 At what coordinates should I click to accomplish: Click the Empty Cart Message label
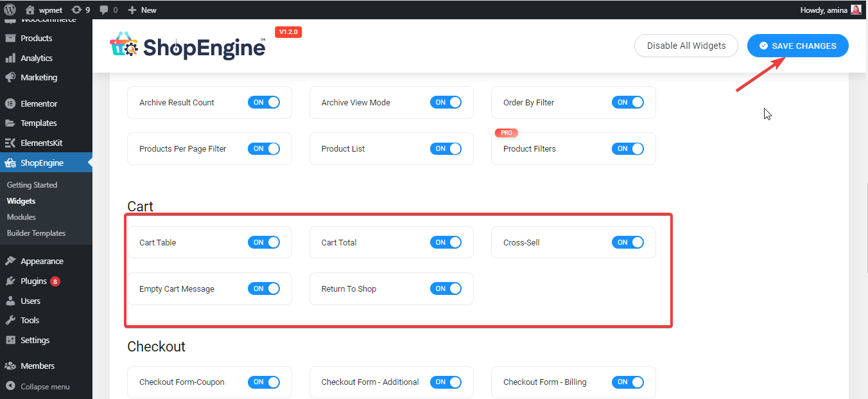177,288
